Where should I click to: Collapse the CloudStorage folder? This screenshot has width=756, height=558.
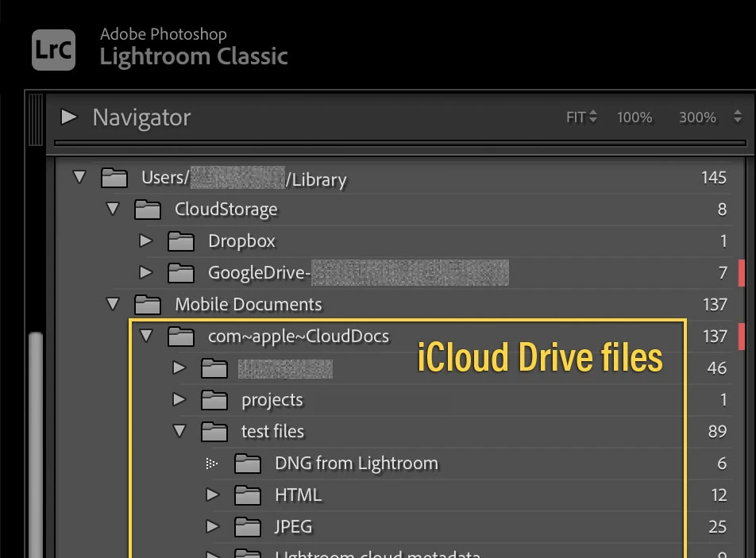pyautogui.click(x=113, y=209)
